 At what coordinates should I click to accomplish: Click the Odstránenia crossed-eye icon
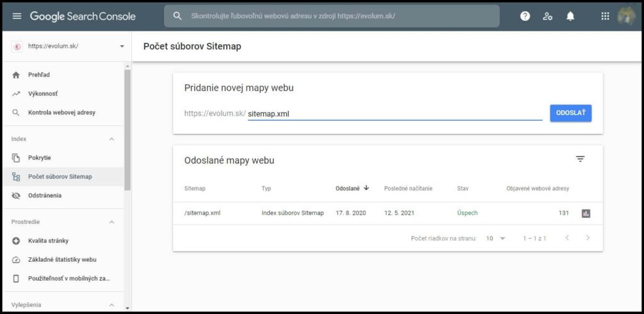16,196
